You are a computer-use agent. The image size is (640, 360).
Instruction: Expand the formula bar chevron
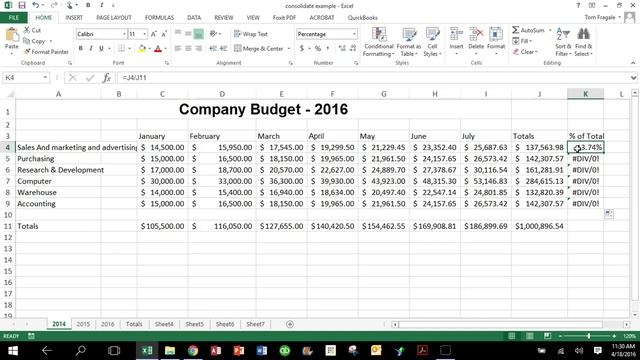[x=633, y=78]
